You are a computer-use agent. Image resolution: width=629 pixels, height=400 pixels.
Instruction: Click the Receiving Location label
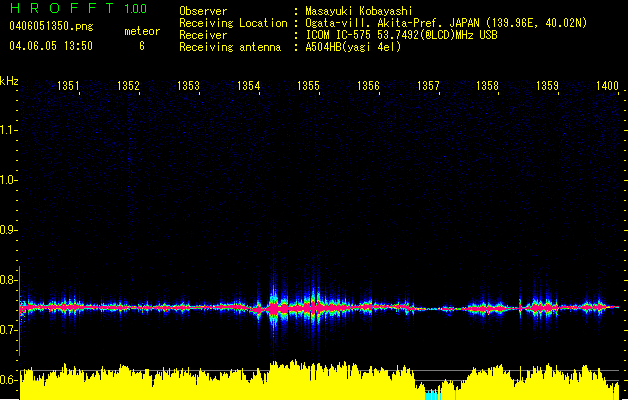tap(233, 23)
